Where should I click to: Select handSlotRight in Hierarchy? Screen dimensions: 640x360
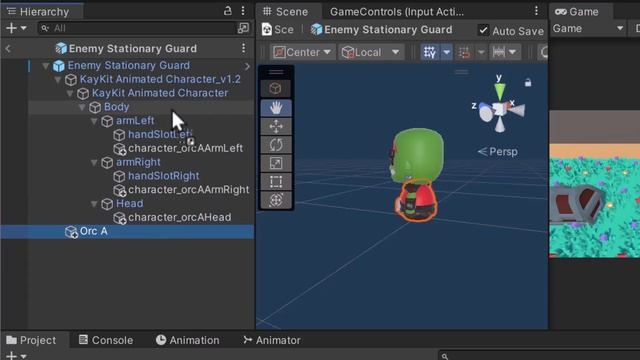(164, 176)
